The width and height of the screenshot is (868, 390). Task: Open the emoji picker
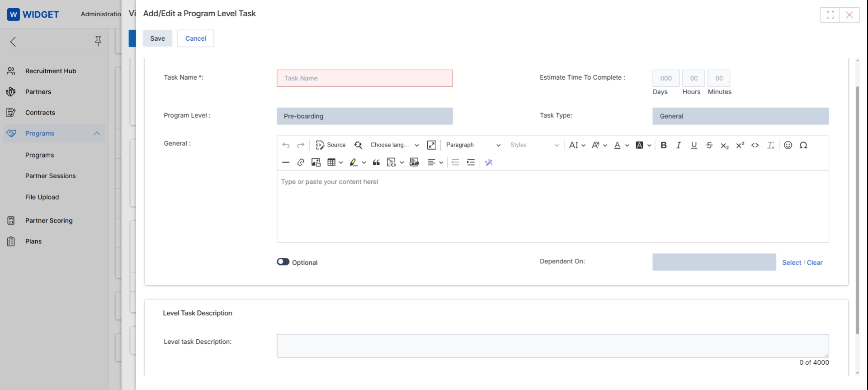point(788,145)
